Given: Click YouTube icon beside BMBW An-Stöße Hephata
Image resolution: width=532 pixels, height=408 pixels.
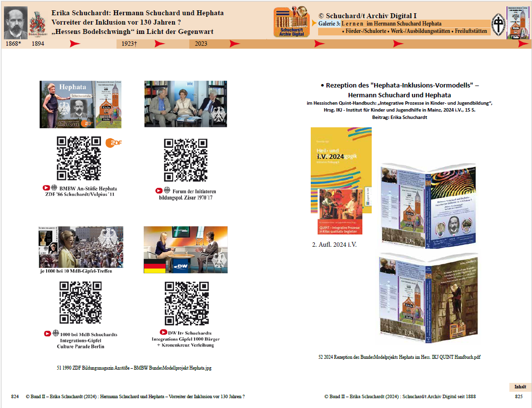Looking at the screenshot, I should tap(47, 188).
